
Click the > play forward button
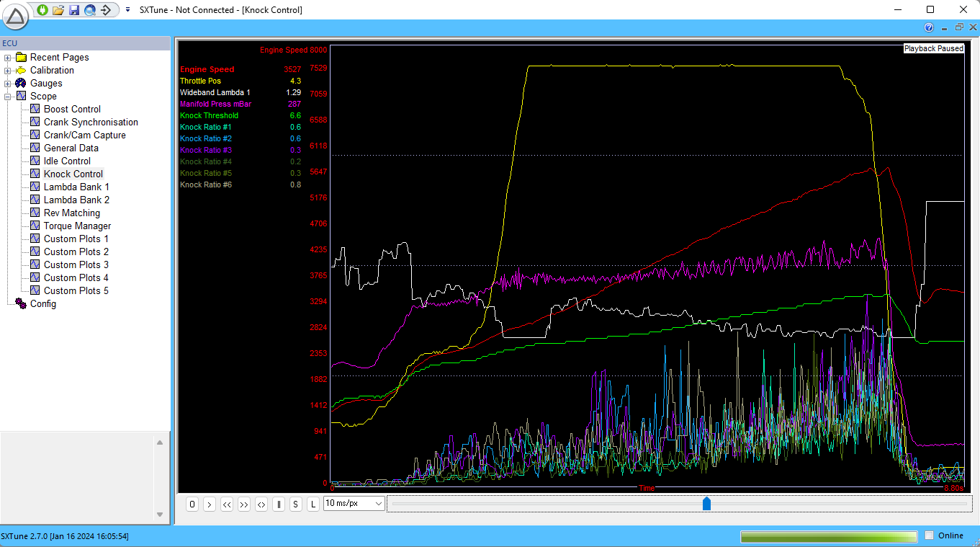point(210,504)
